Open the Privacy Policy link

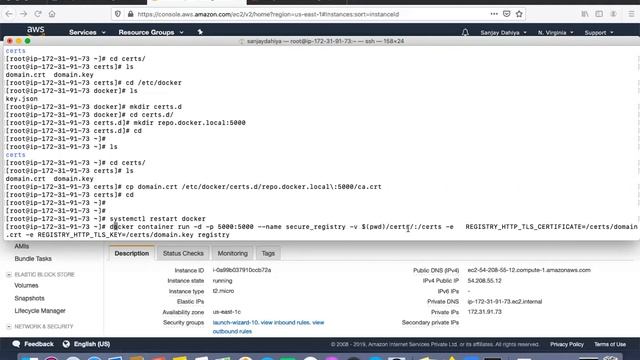point(567,344)
